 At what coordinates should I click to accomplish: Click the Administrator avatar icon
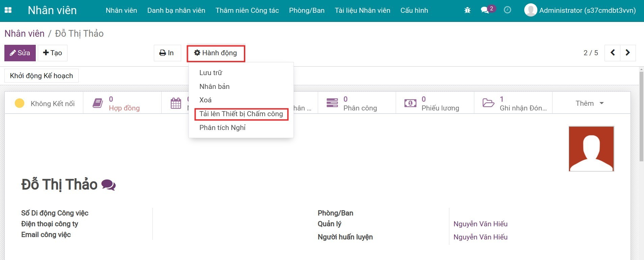click(530, 10)
